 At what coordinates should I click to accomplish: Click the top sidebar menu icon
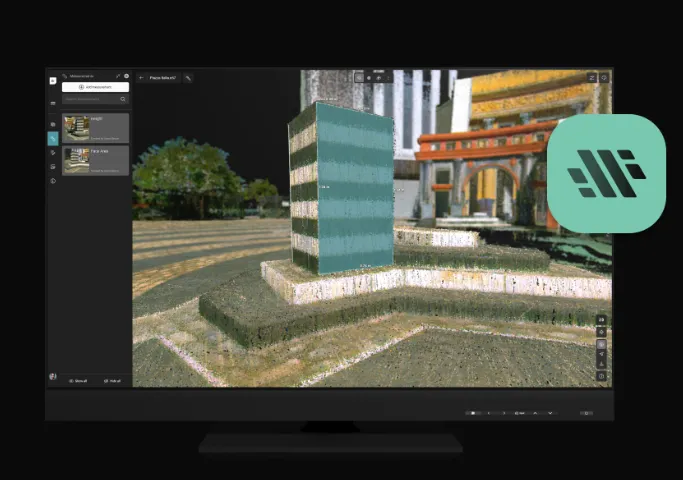point(52,102)
